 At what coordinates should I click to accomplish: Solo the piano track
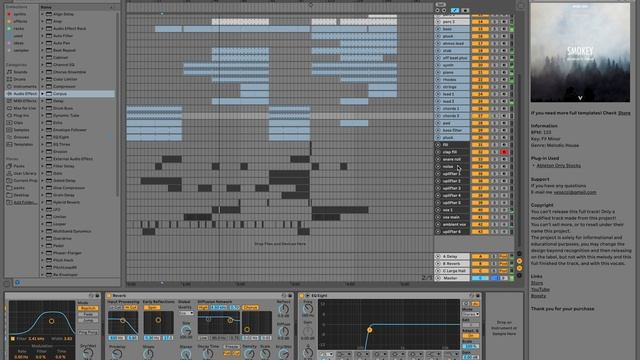(x=494, y=72)
